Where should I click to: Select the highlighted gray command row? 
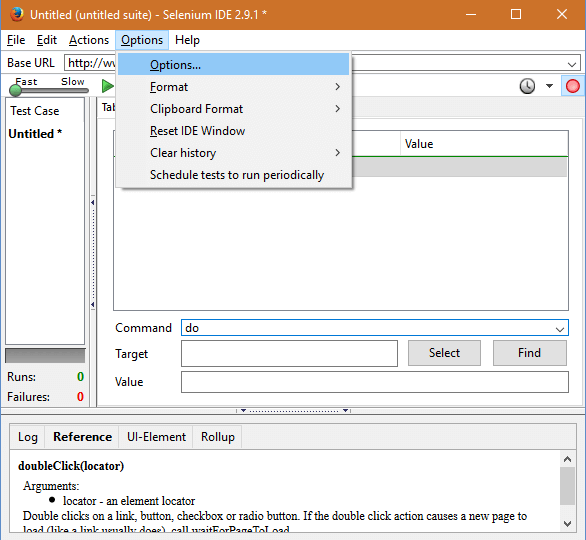[x=459, y=167]
